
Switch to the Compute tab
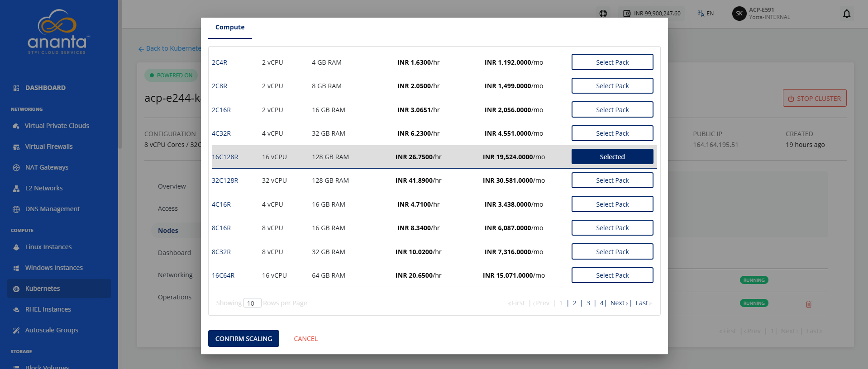coord(230,27)
